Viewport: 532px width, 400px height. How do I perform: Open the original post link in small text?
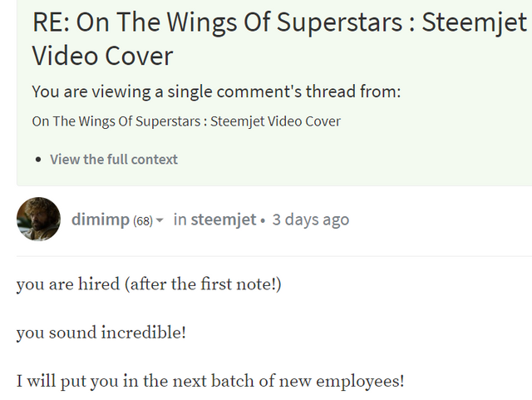pos(186,121)
